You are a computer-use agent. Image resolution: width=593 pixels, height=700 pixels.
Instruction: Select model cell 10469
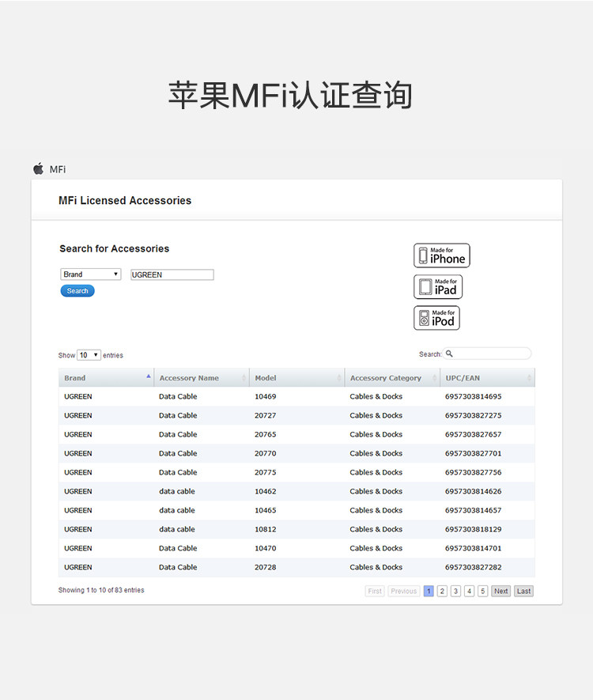pos(266,396)
